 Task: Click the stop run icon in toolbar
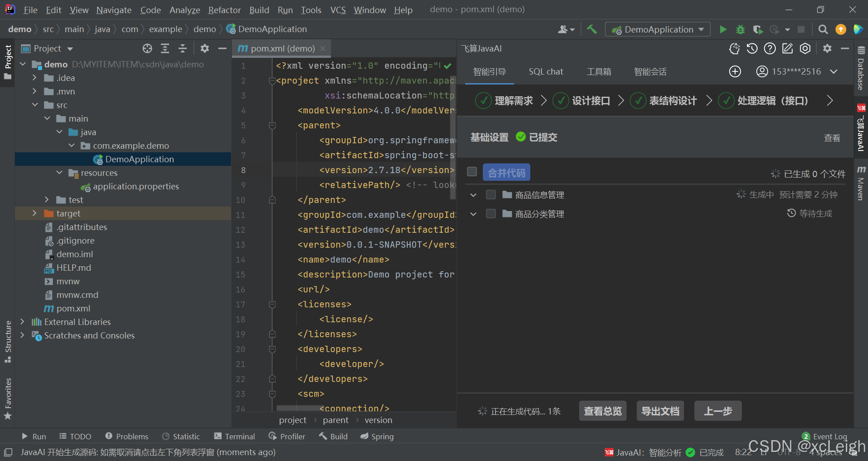point(801,29)
